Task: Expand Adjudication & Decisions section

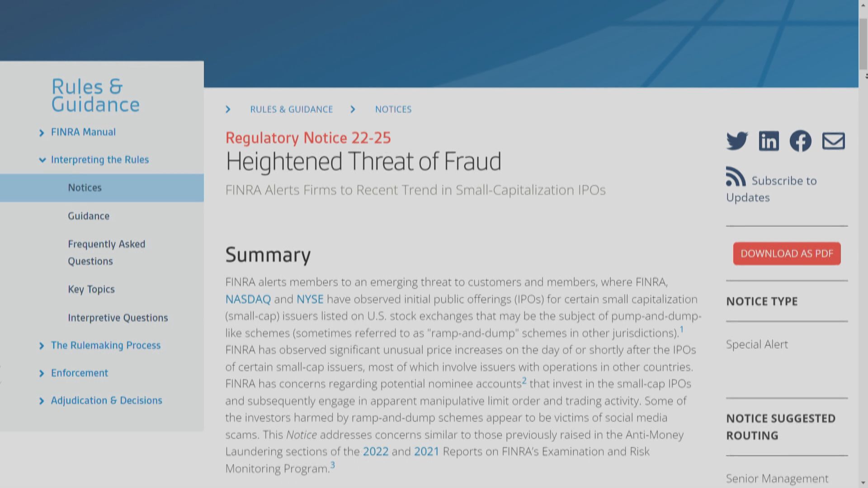Action: (x=42, y=401)
